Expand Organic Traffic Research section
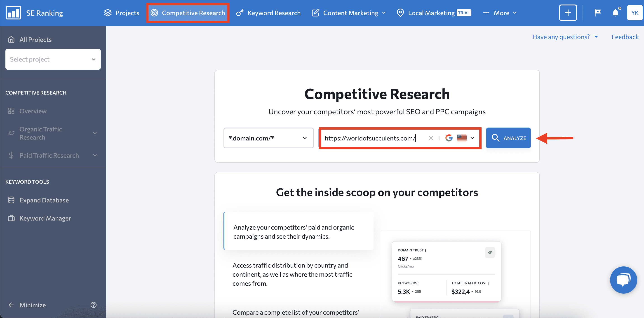 53,133
